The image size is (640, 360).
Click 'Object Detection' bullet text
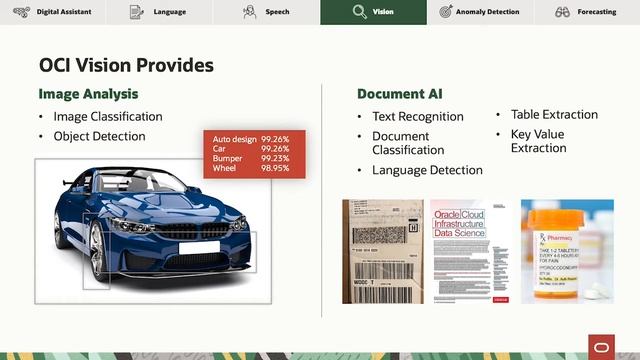click(99, 136)
